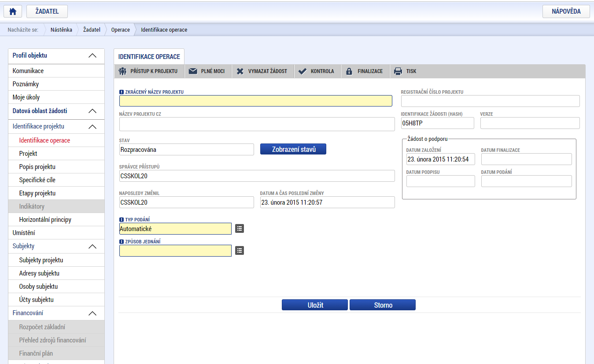594x364 pixels.
Task: Click greyed Přehled zdrojů financování item
Action: (56, 340)
